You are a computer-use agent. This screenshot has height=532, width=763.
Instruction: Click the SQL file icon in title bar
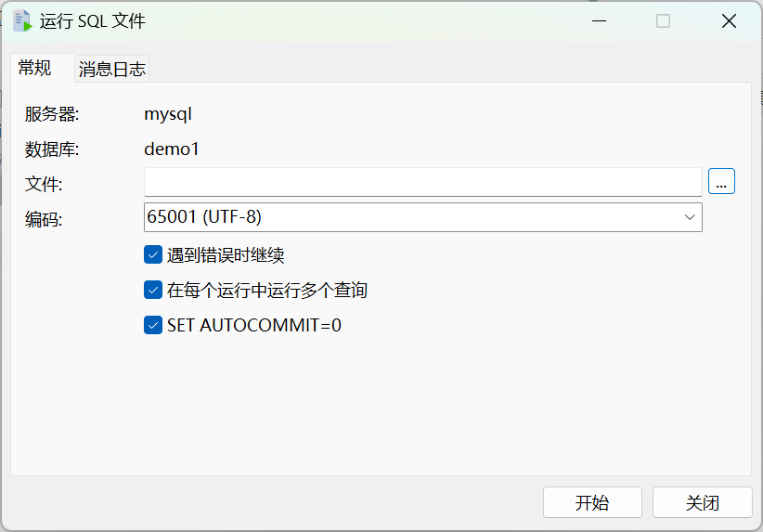(22, 20)
